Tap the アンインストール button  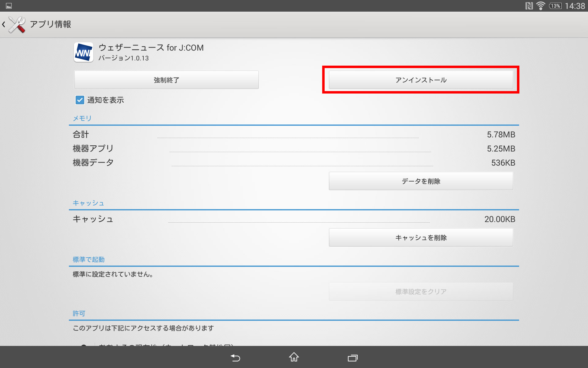(421, 80)
